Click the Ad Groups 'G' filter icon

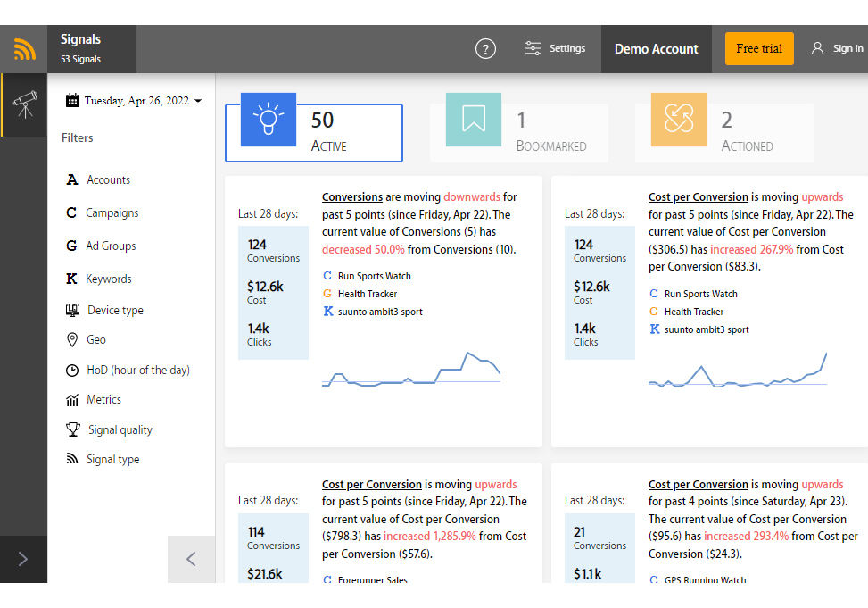[x=71, y=246]
